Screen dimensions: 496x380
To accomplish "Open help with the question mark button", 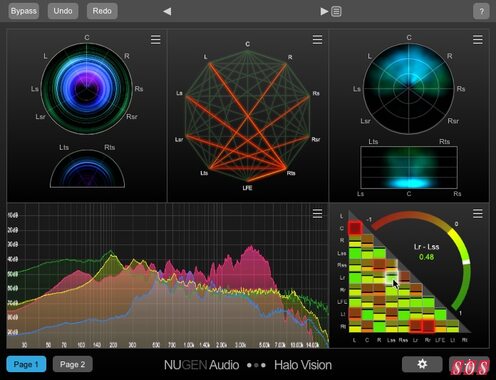I will 481,12.
